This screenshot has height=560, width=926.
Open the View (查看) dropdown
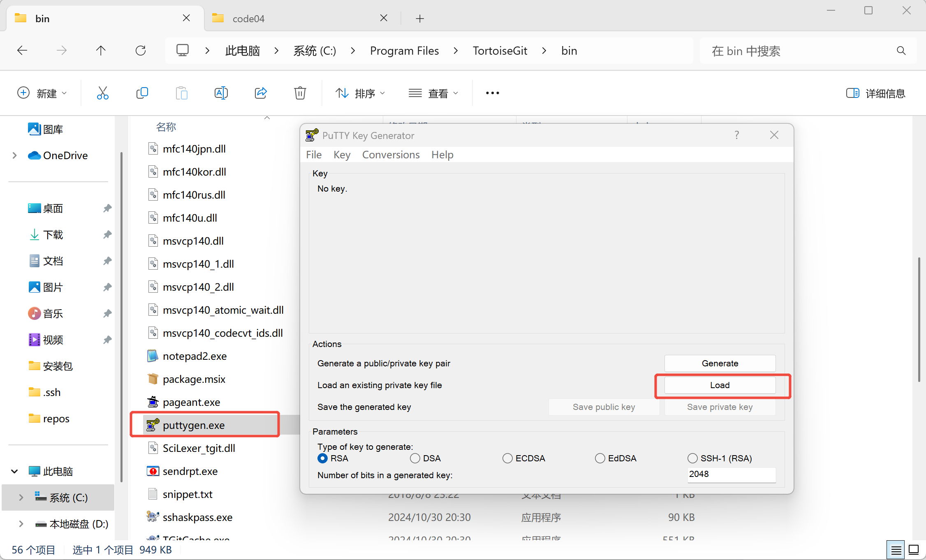click(433, 93)
